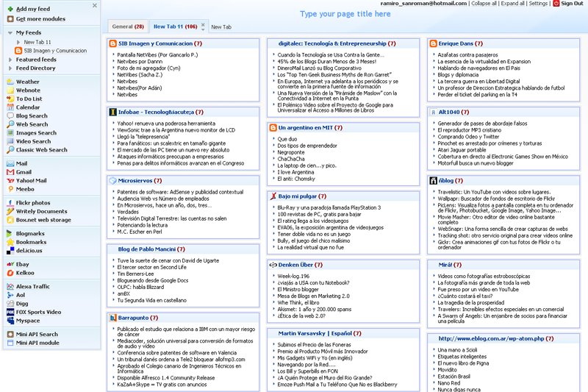The height and width of the screenshot is (392, 588).
Task: Open 'Generador de pases de abordaje falsos' headline
Action: (x=482, y=124)
